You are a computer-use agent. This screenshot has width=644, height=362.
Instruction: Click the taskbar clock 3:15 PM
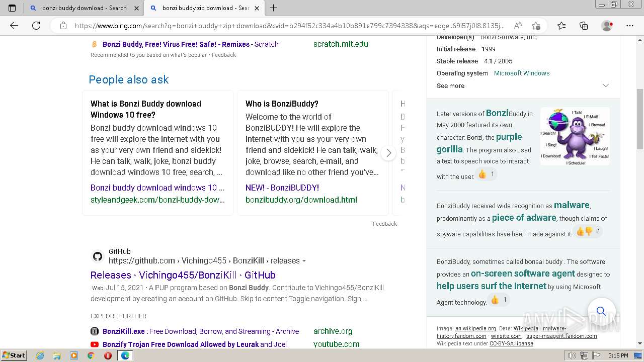click(x=618, y=355)
